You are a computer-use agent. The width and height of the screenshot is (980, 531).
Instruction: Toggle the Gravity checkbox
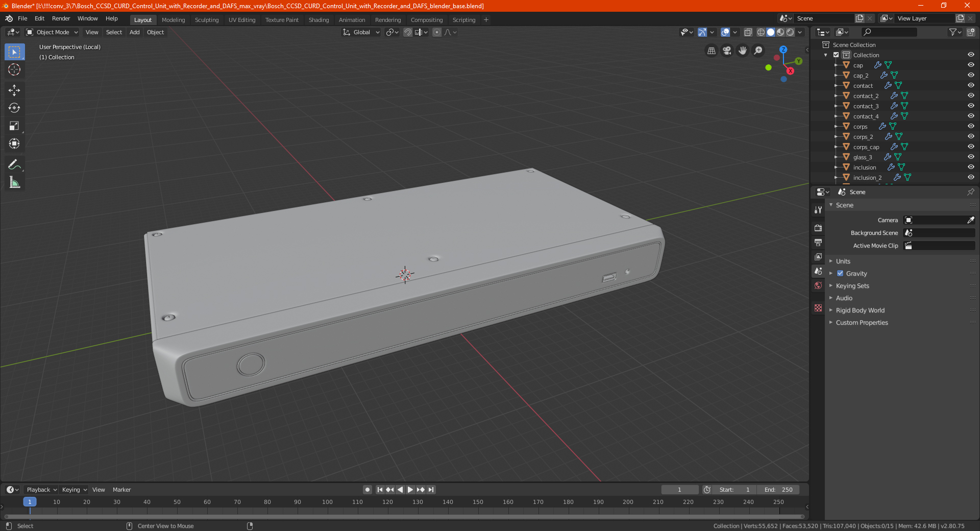[840, 273]
